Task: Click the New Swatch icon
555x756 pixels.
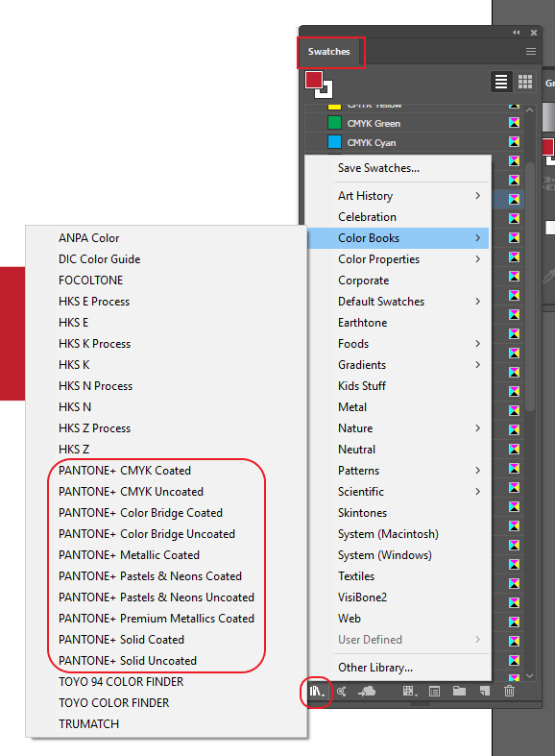Action: pyautogui.click(x=485, y=691)
